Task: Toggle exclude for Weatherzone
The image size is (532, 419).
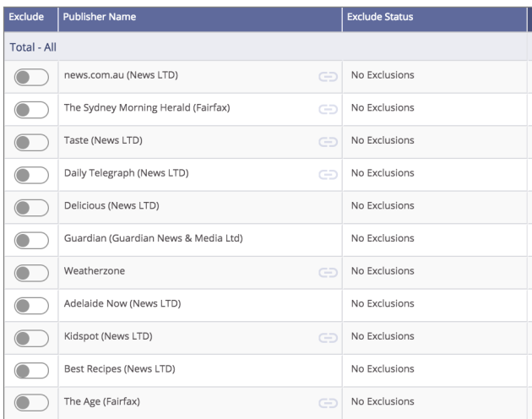Action: 31,273
